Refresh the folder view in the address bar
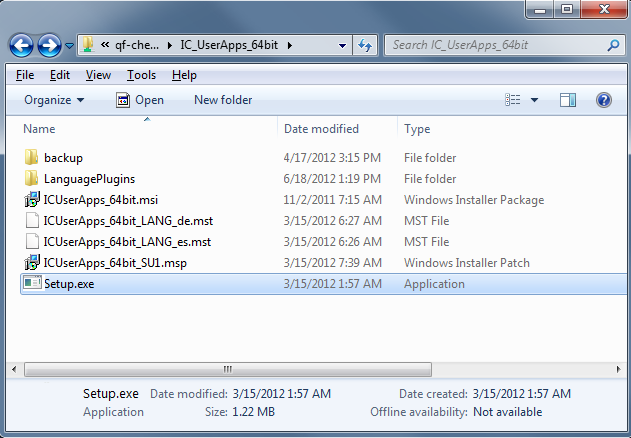The image size is (631, 438). click(365, 45)
